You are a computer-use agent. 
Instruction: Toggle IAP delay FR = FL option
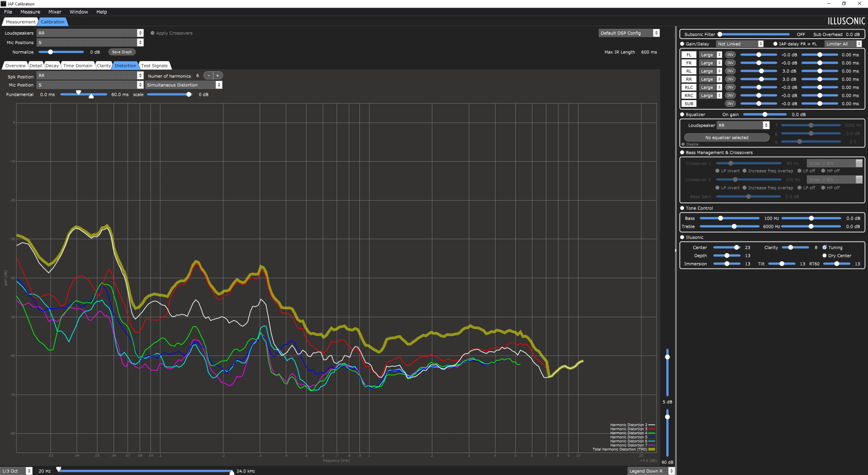point(775,44)
